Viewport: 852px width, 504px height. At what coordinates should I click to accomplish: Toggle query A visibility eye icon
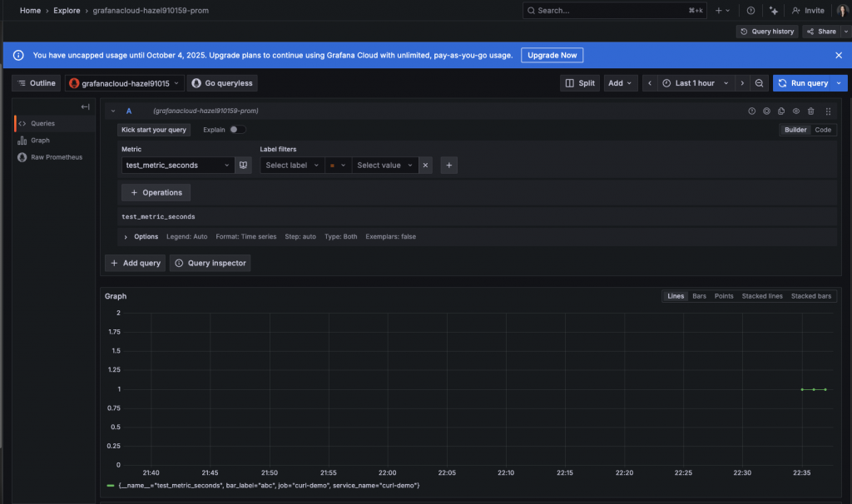pyautogui.click(x=796, y=111)
